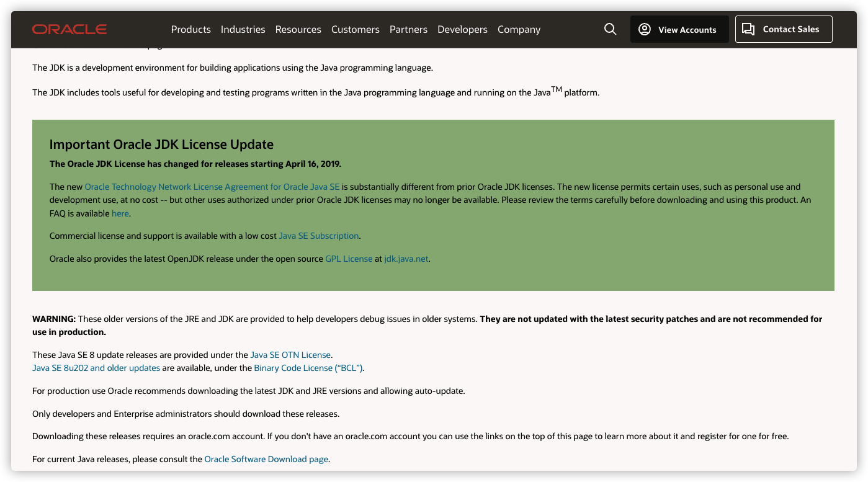Open the Developers menu
Image resolution: width=868 pixels, height=482 pixels.
(462, 29)
